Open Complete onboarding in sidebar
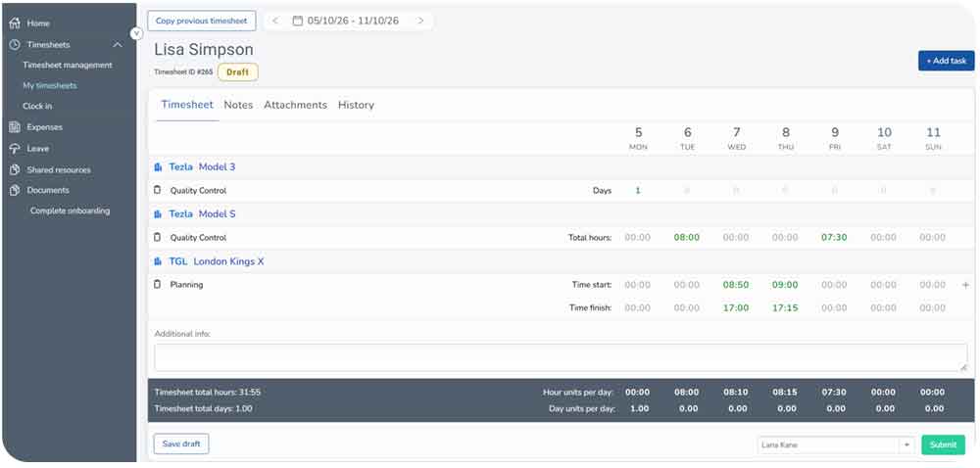980x468 pixels. [x=70, y=211]
